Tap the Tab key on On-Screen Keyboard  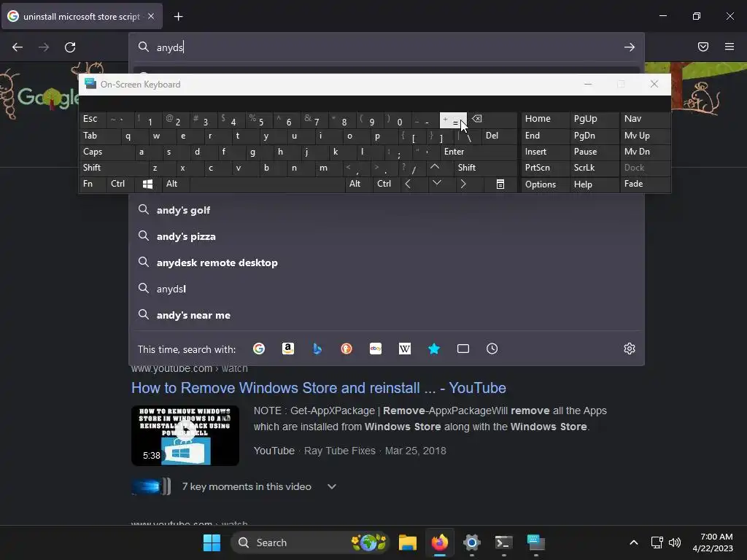click(x=99, y=136)
